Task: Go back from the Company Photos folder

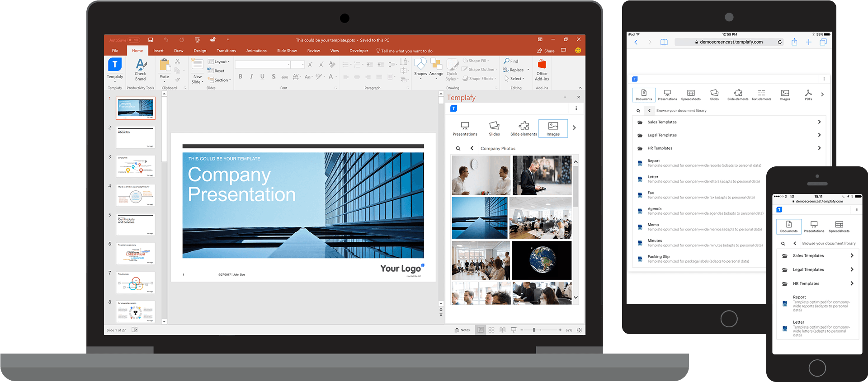Action: coord(472,148)
